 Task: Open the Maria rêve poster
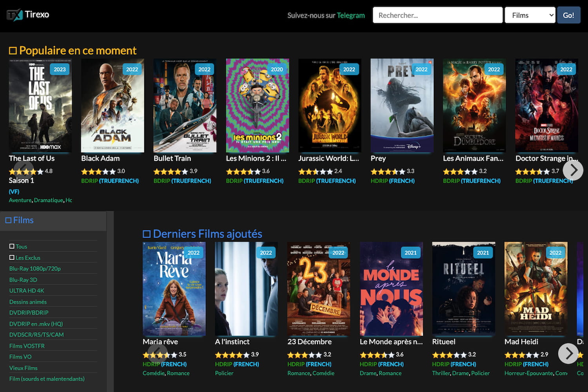pos(174,289)
